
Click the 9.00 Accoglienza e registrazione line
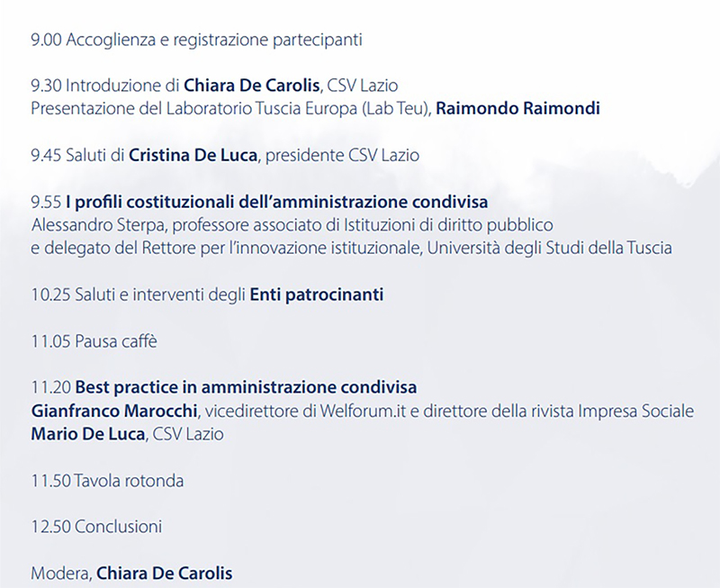(x=195, y=41)
